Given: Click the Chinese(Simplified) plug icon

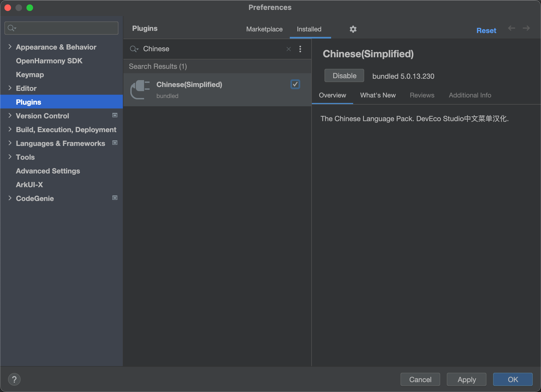Looking at the screenshot, I should click(x=140, y=89).
